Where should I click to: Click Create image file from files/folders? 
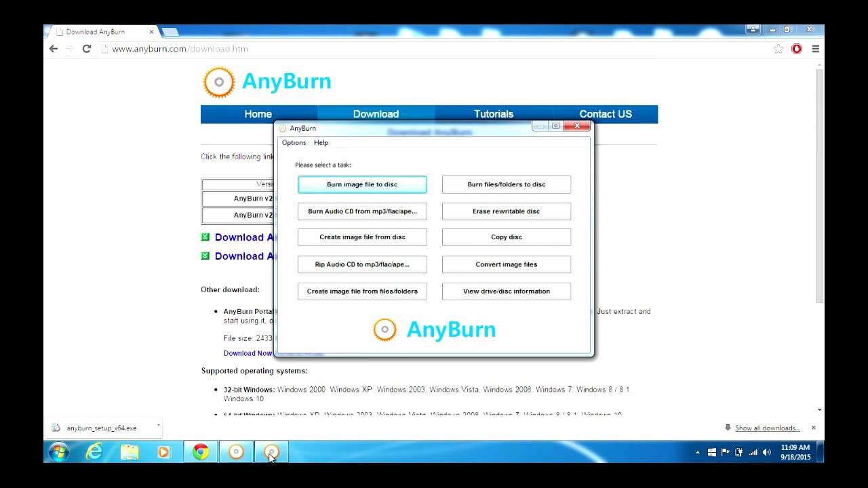(x=362, y=291)
